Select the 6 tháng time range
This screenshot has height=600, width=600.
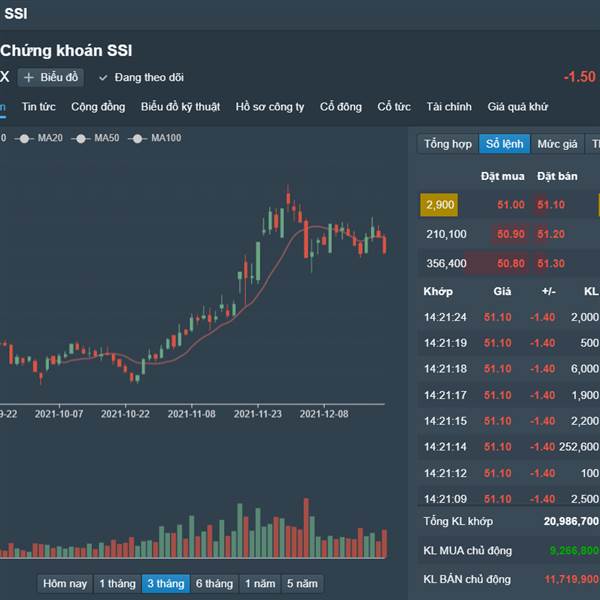[214, 584]
